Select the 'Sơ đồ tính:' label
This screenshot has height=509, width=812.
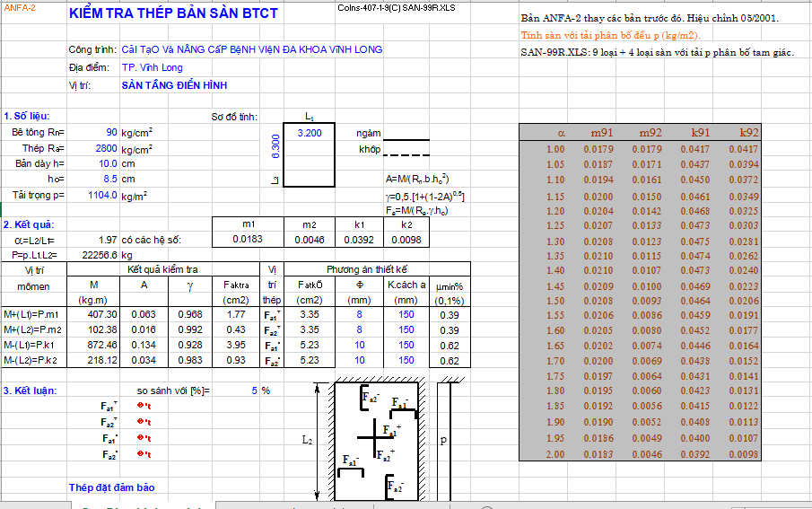tap(234, 117)
